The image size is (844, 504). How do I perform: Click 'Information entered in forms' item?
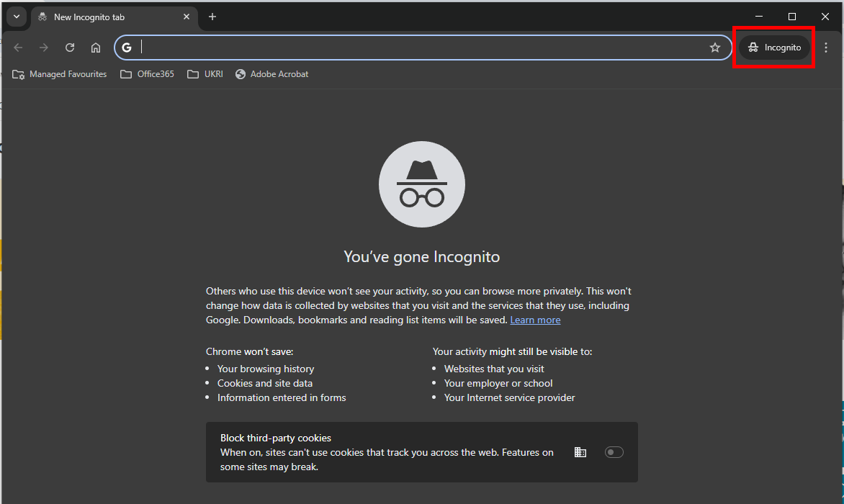pyautogui.click(x=282, y=398)
